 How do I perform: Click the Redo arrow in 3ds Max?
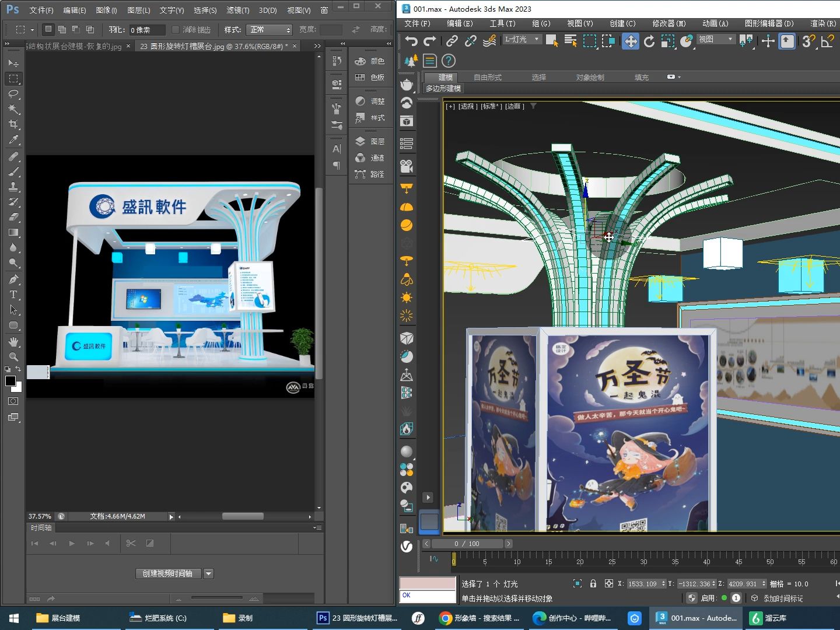[430, 41]
